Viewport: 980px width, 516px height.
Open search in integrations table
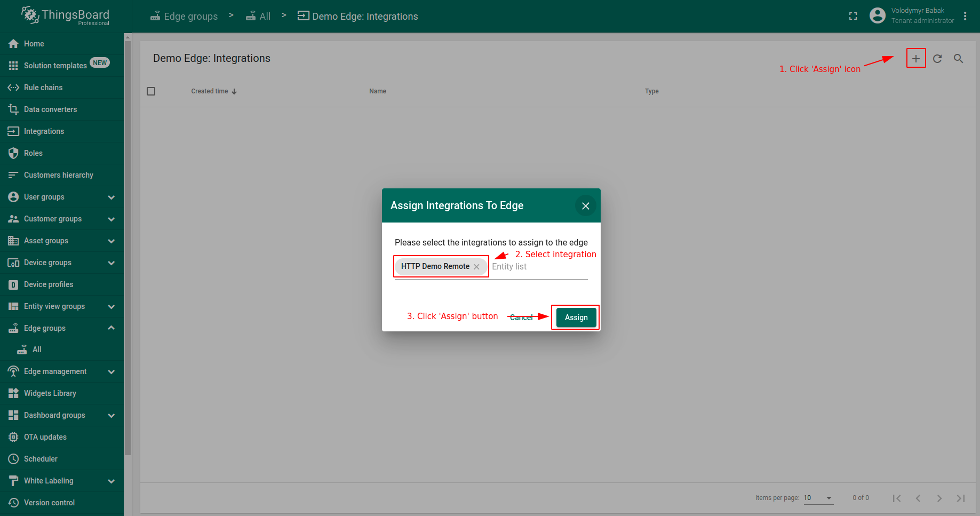[959, 58]
